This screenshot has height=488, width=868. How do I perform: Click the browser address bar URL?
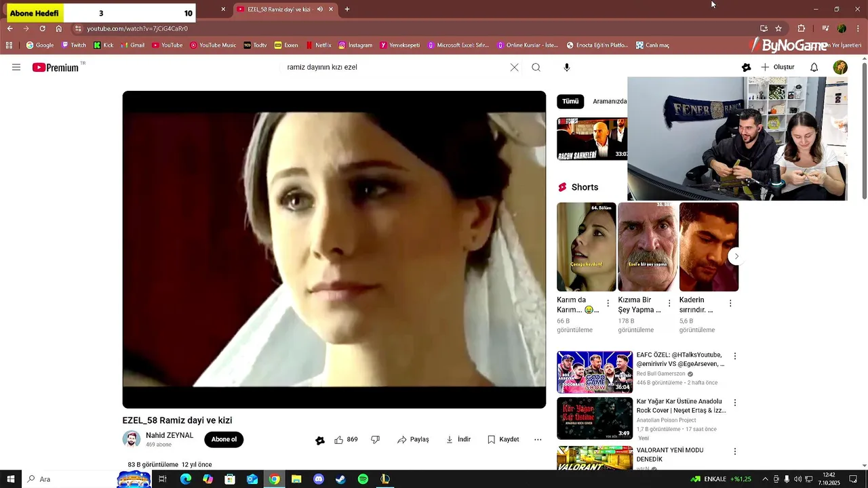pos(137,28)
